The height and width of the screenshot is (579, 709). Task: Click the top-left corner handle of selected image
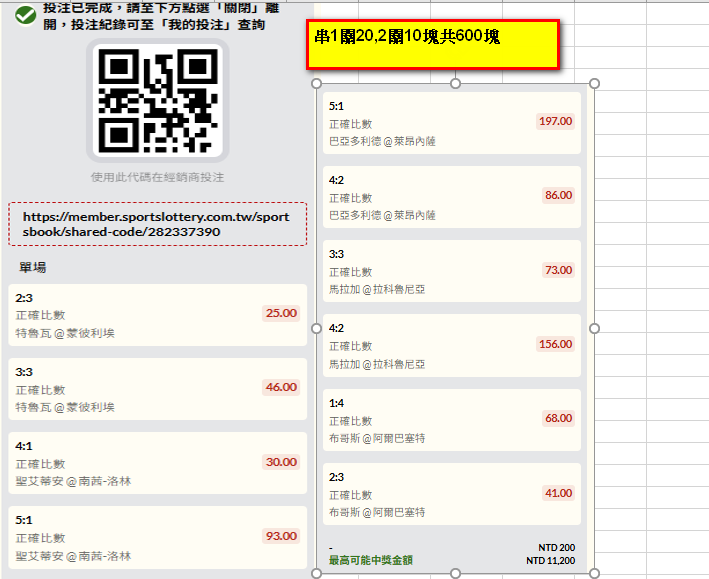[317, 84]
